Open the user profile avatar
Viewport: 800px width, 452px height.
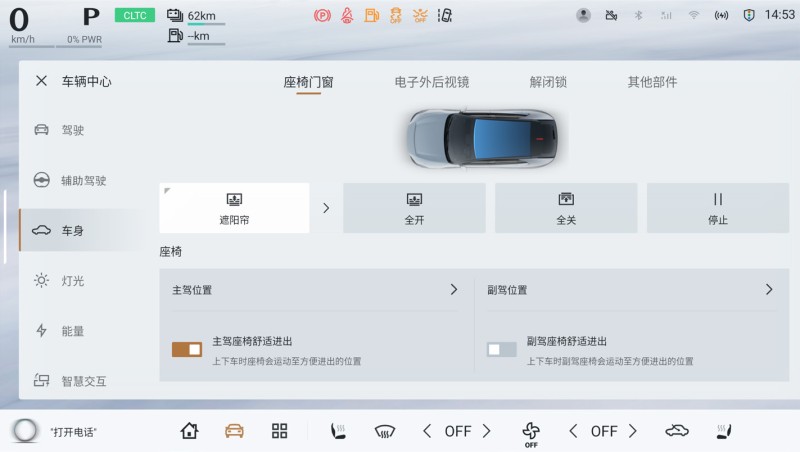(x=583, y=15)
